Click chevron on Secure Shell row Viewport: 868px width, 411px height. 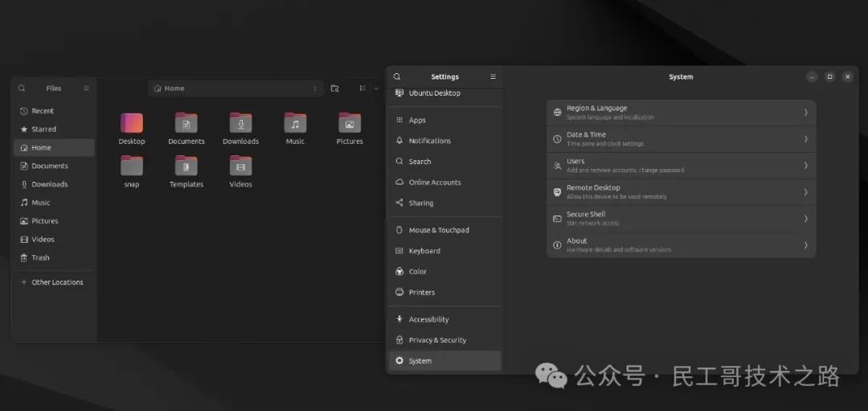coord(805,218)
